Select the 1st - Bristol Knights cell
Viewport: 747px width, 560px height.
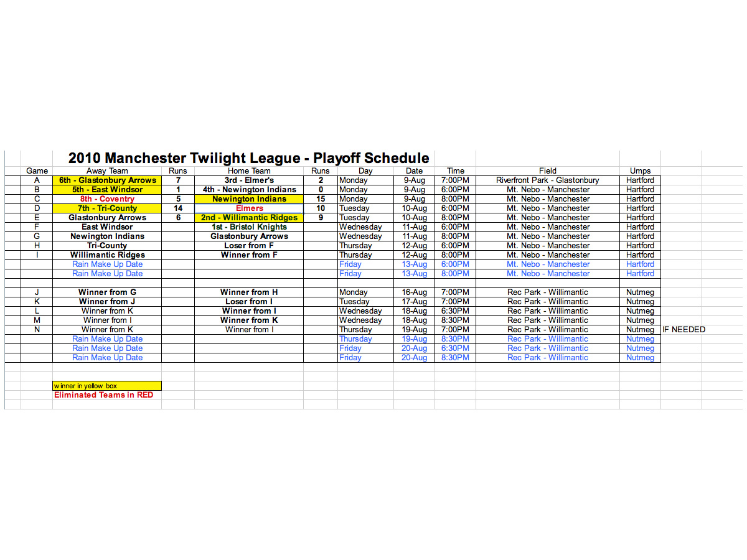[x=249, y=226]
